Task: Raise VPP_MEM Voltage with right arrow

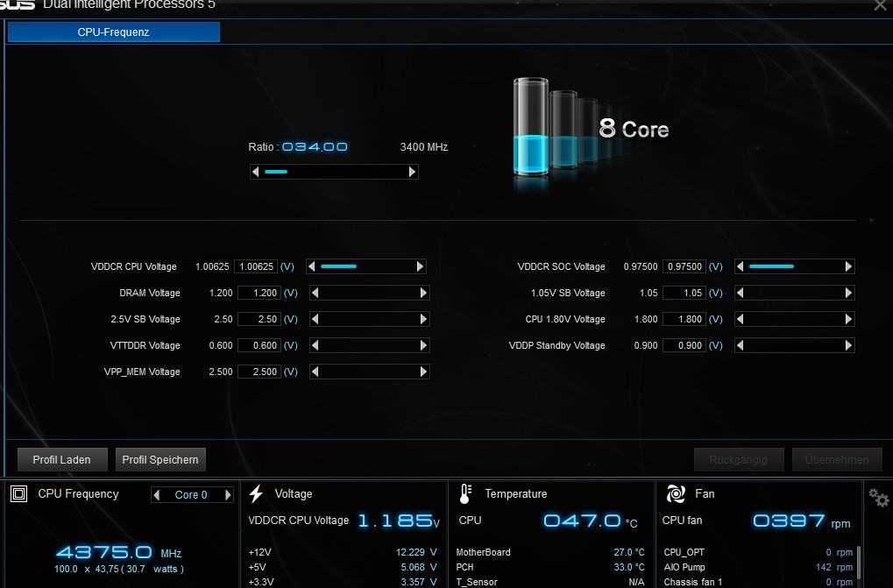Action: click(423, 372)
